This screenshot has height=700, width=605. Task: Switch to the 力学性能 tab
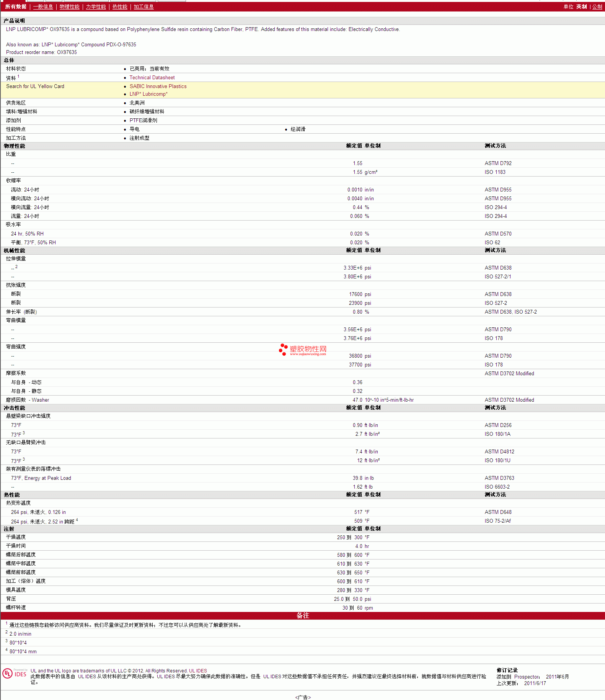[x=96, y=7]
